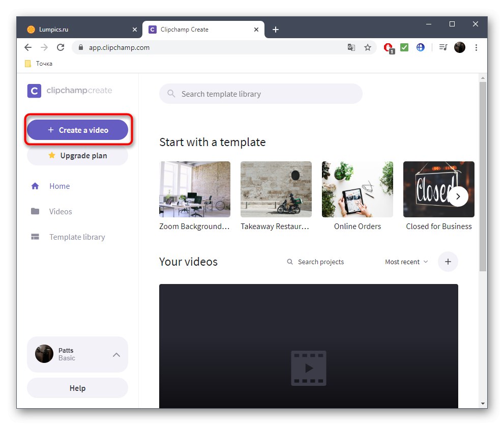Open the Upgrade plan option
The width and height of the screenshot is (504, 425).
click(x=77, y=155)
